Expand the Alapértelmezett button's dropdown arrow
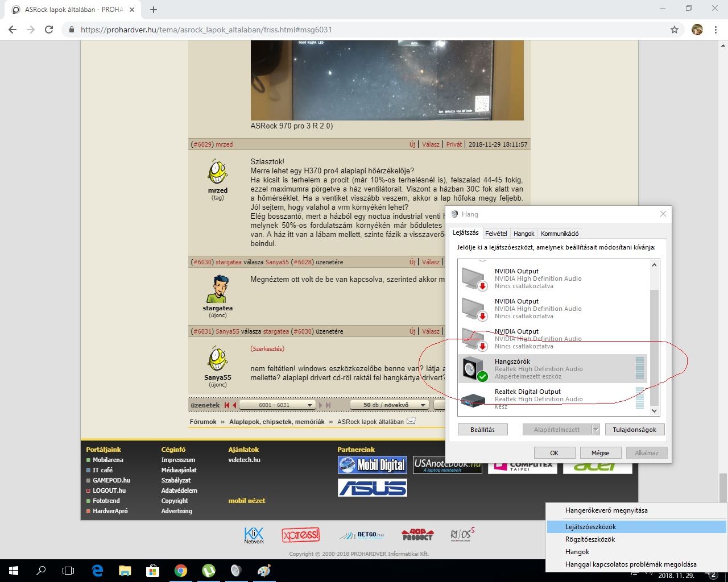 (x=595, y=430)
